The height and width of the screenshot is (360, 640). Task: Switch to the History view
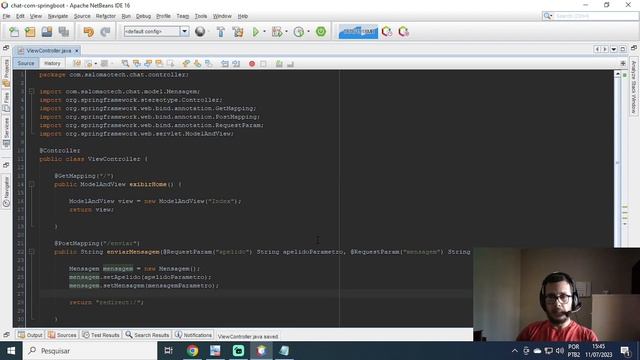[x=52, y=63]
